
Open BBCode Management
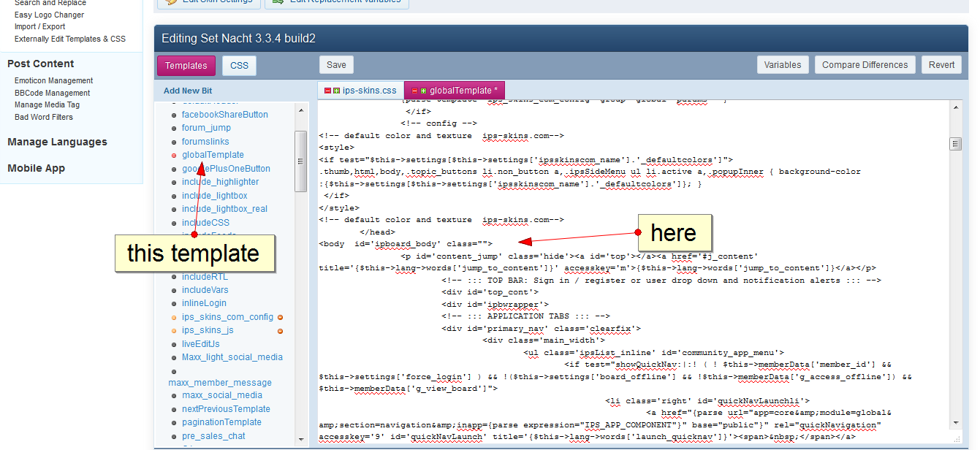[x=53, y=94]
